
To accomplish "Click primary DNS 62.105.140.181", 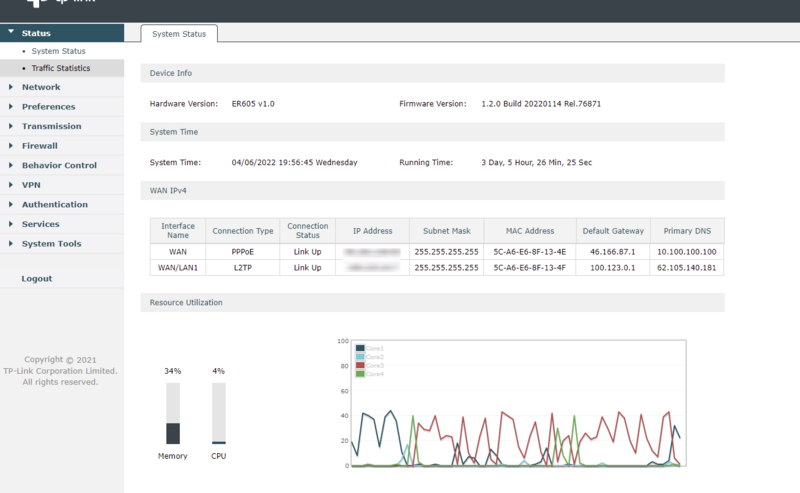I will [687, 267].
